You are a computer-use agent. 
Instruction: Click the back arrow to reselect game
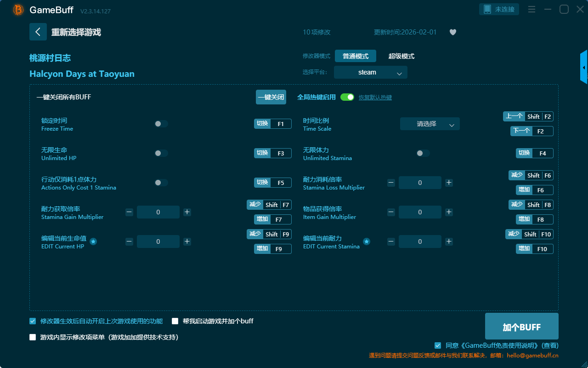click(38, 32)
